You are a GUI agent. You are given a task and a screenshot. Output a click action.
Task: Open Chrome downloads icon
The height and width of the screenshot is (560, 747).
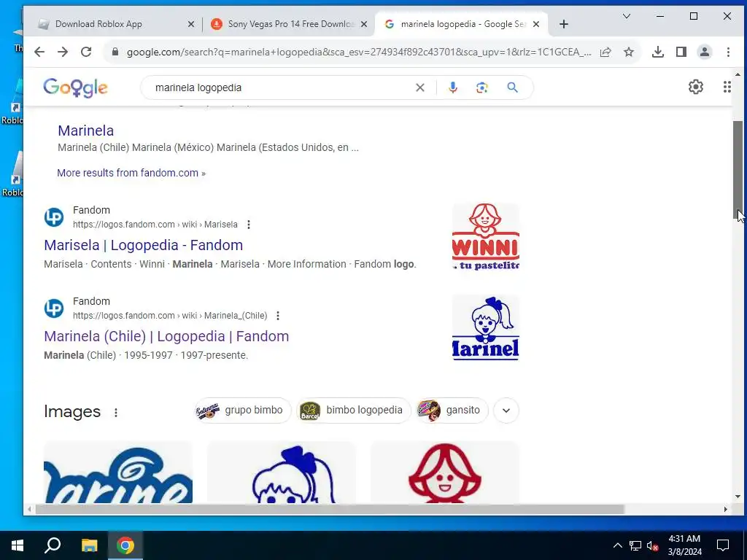click(658, 52)
